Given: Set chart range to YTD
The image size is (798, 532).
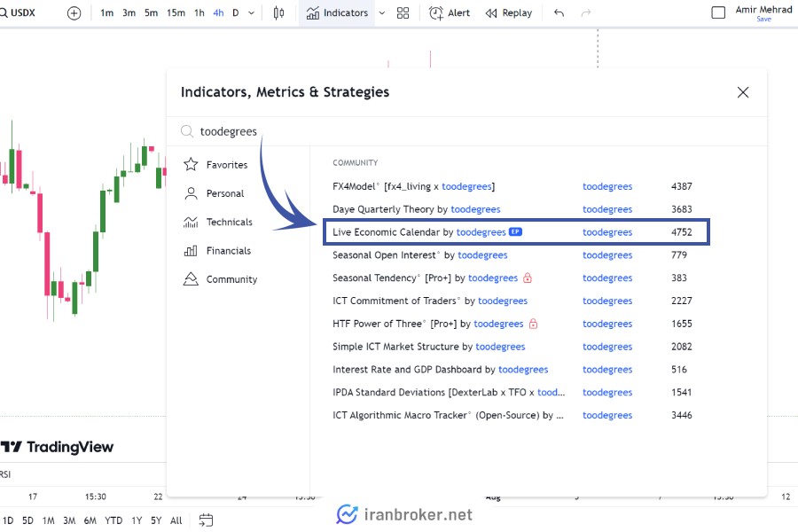Looking at the screenshot, I should pos(113,520).
